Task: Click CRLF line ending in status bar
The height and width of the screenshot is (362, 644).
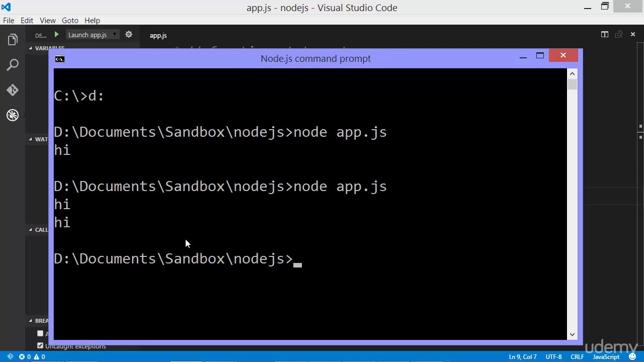Action: 577,357
